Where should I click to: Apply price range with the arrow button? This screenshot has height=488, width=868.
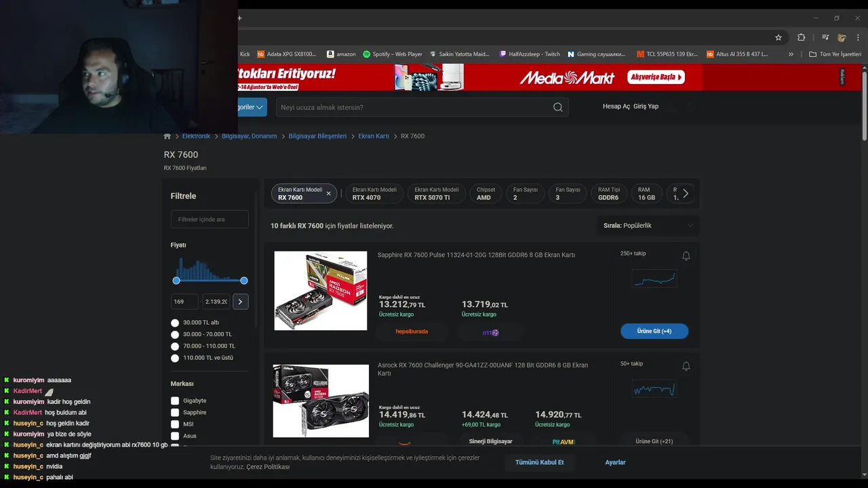pos(240,302)
